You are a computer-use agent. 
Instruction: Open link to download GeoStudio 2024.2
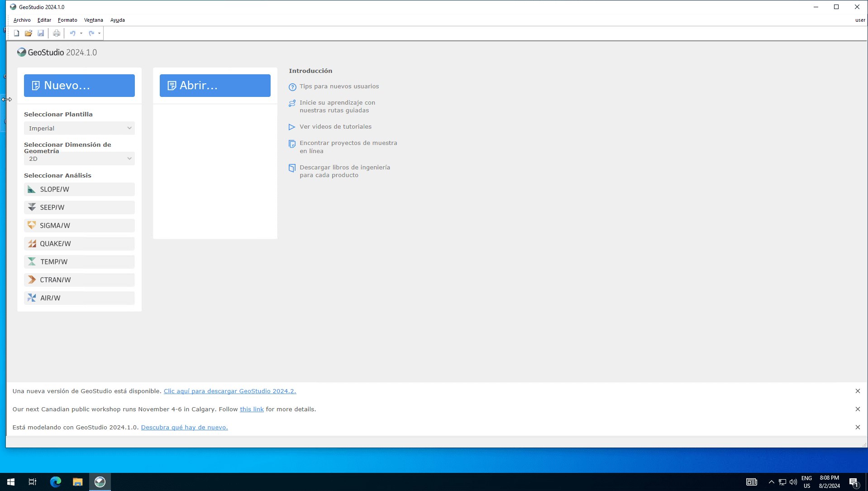click(x=230, y=391)
